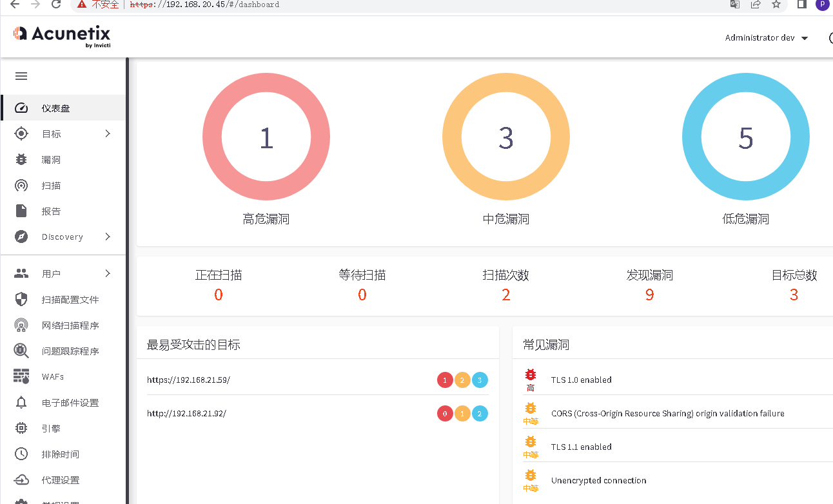Screen dimensions: 833x504
Task: Click the bookmark star icon in address bar
Action: (776, 4)
